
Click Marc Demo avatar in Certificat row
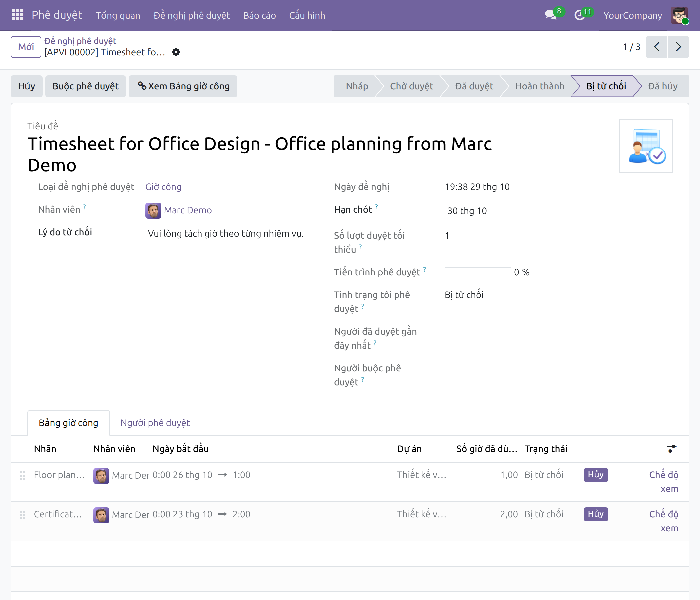(101, 515)
